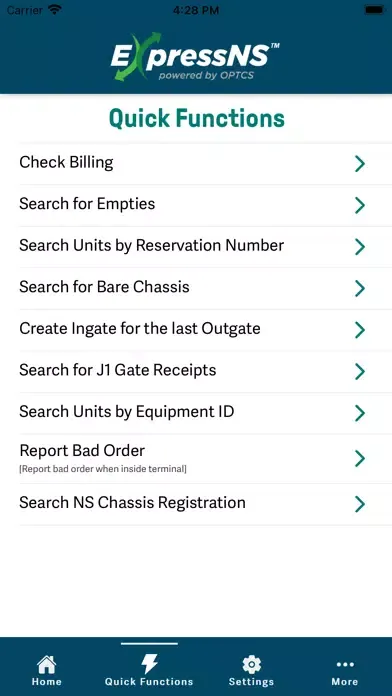Select the More tab label
This screenshot has height=696, width=392.
(x=345, y=682)
